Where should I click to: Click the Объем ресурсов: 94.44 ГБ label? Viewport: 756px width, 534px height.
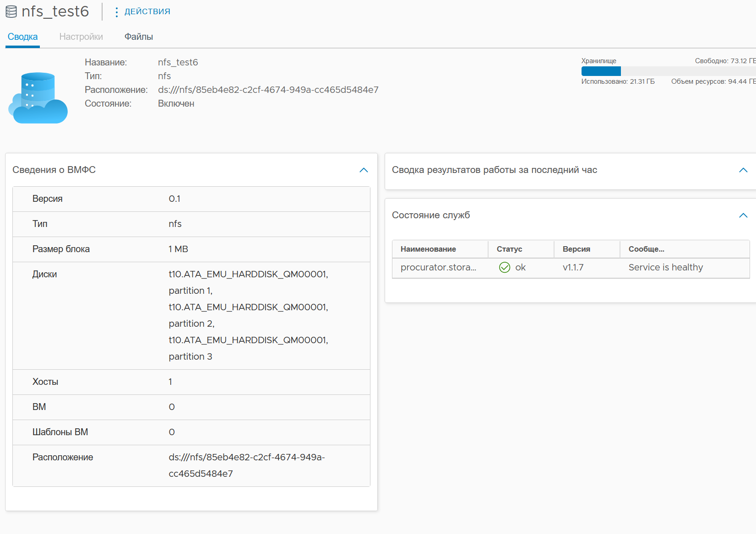713,81
